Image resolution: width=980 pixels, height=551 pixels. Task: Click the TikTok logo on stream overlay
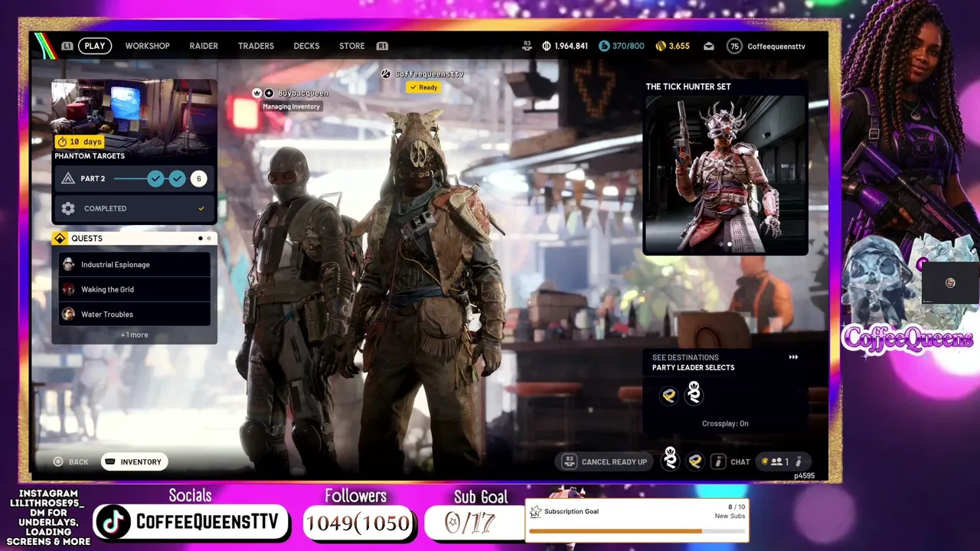tap(113, 522)
